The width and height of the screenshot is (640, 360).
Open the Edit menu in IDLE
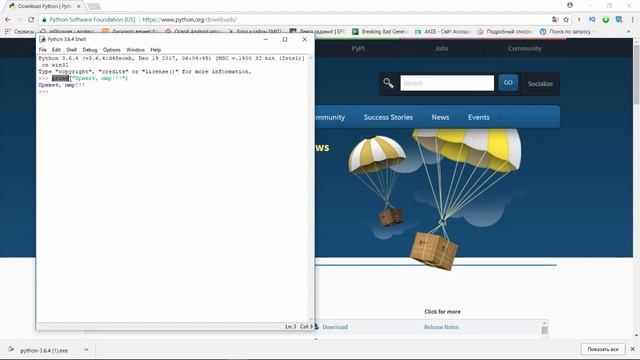[56, 50]
